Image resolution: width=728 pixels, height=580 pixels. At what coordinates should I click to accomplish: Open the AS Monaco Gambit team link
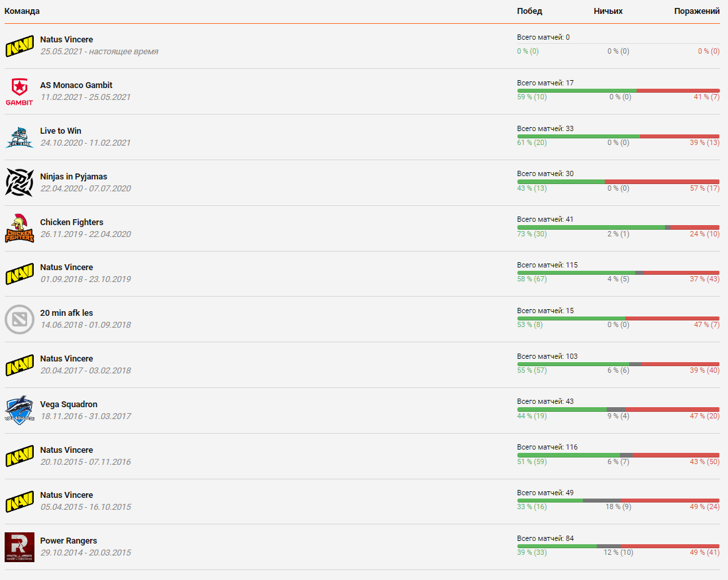[x=76, y=85]
